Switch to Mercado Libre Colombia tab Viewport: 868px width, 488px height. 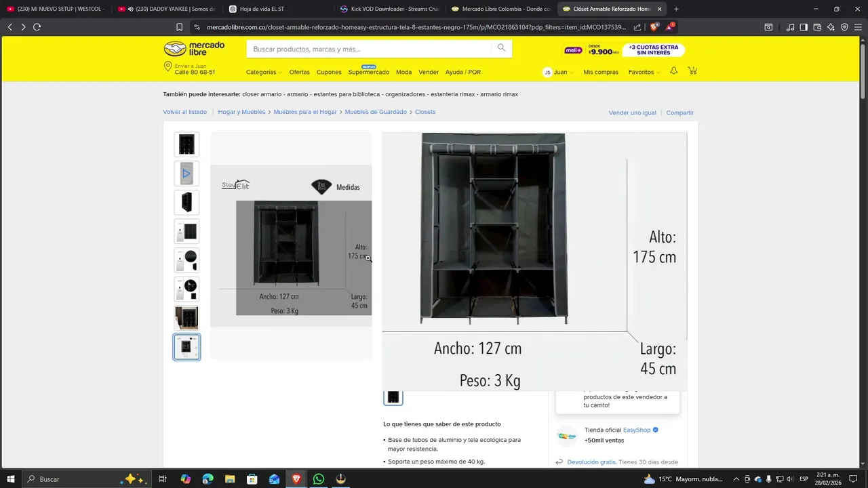click(x=500, y=9)
